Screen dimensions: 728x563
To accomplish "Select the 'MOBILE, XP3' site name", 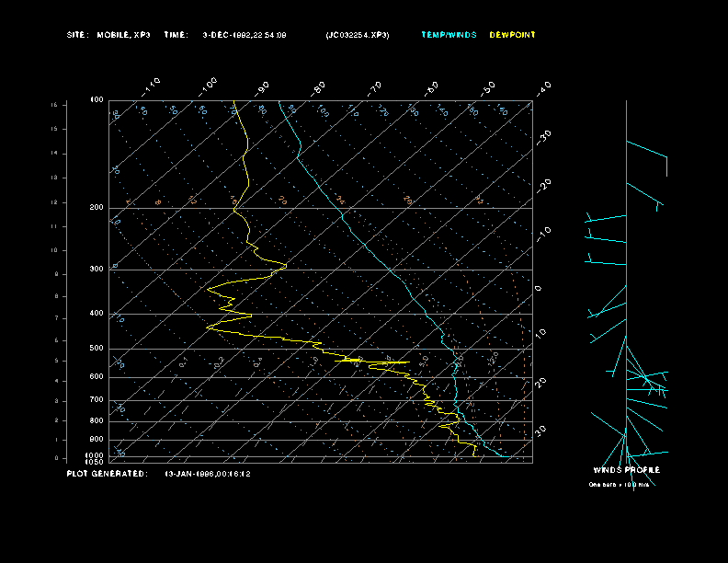I will (x=123, y=35).
